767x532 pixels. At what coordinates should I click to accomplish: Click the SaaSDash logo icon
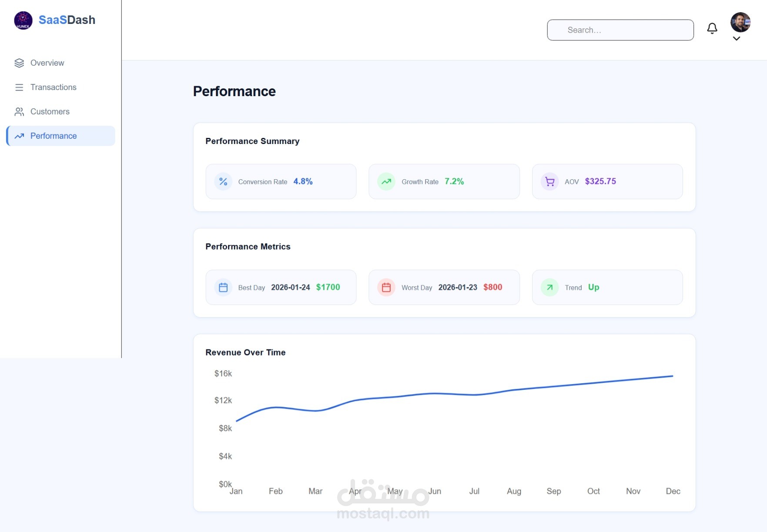[x=23, y=20]
